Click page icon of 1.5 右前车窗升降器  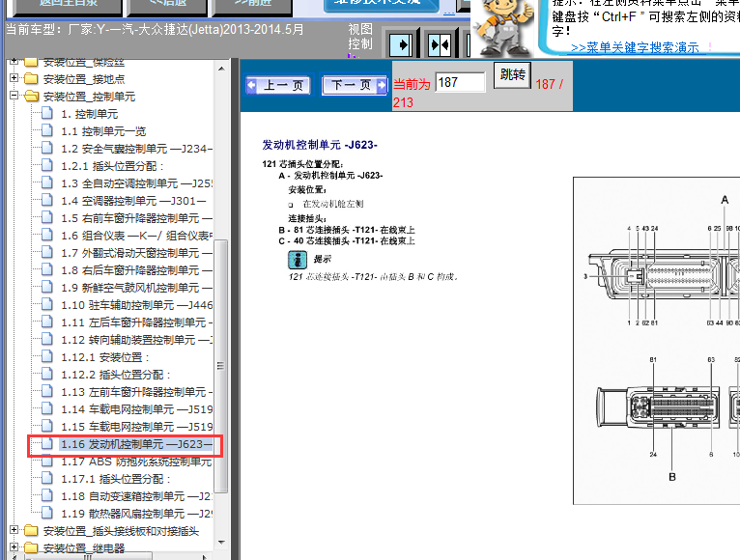tap(47, 217)
